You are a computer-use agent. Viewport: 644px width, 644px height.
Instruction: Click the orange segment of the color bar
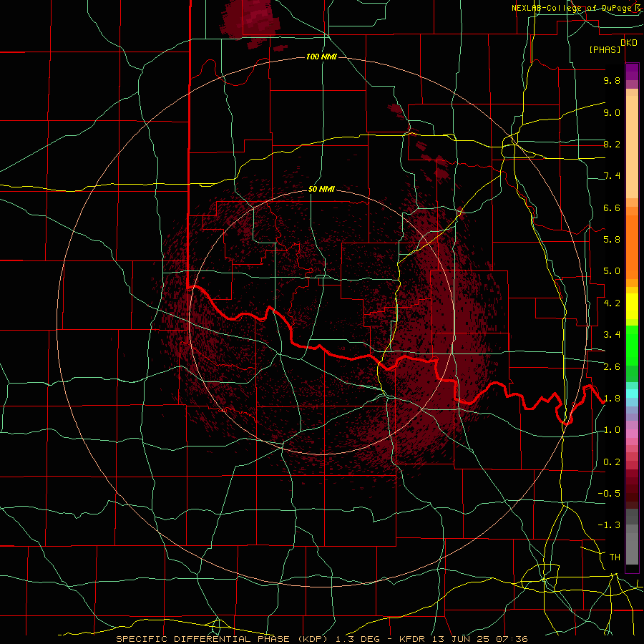coord(632,246)
